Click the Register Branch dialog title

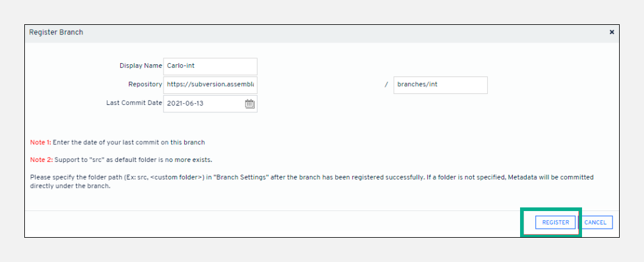(x=56, y=32)
